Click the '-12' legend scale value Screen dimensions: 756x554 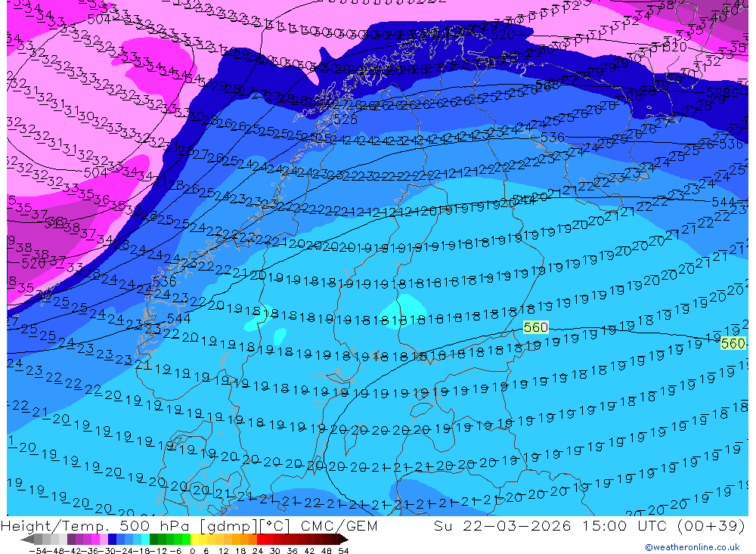[x=158, y=551]
